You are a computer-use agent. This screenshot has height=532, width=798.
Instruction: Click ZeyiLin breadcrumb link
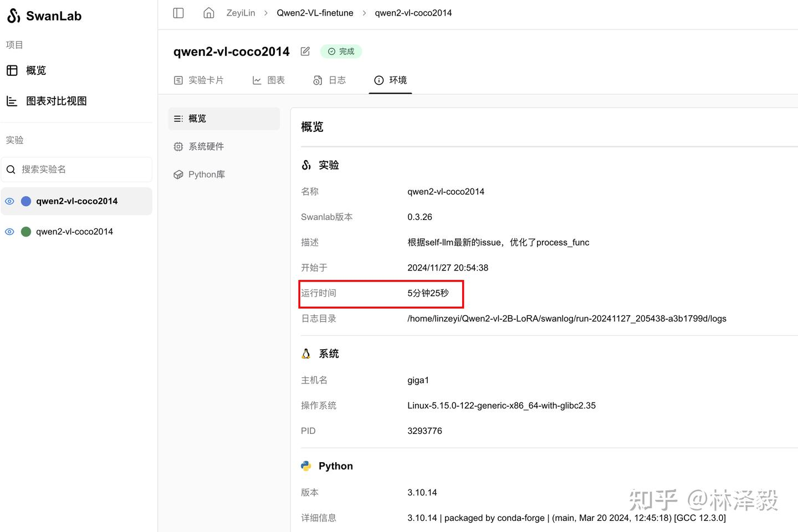click(x=241, y=13)
